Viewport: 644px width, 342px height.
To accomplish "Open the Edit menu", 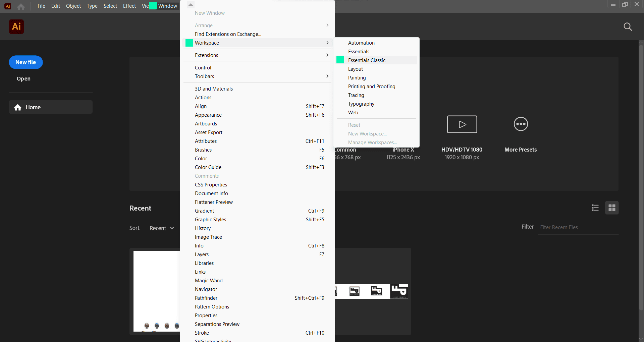I will point(55,6).
